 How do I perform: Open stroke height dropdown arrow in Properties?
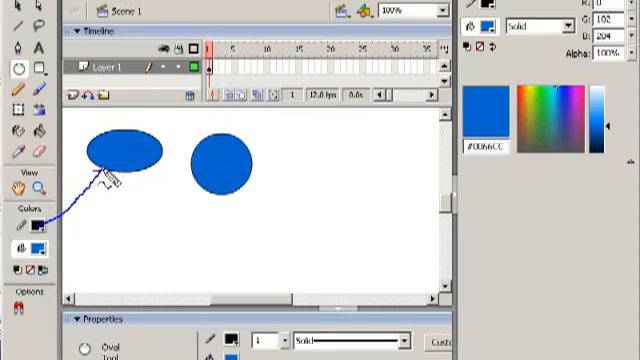coord(284,340)
